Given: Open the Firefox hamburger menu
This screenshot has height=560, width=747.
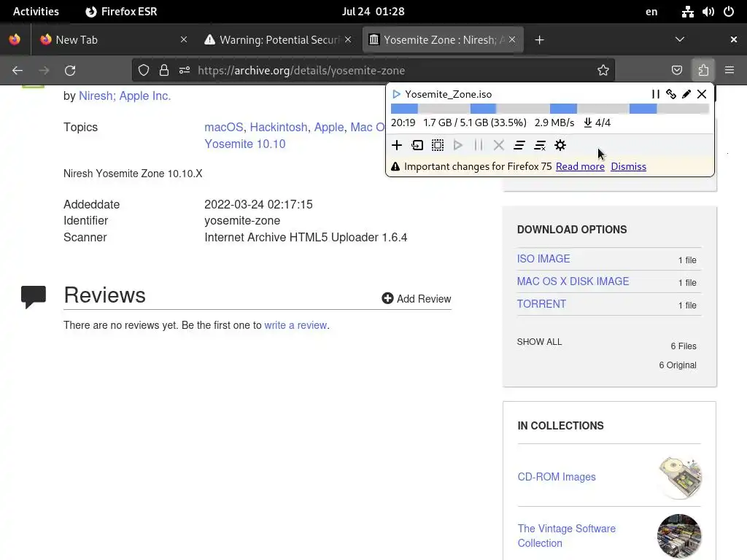Looking at the screenshot, I should pyautogui.click(x=729, y=71).
